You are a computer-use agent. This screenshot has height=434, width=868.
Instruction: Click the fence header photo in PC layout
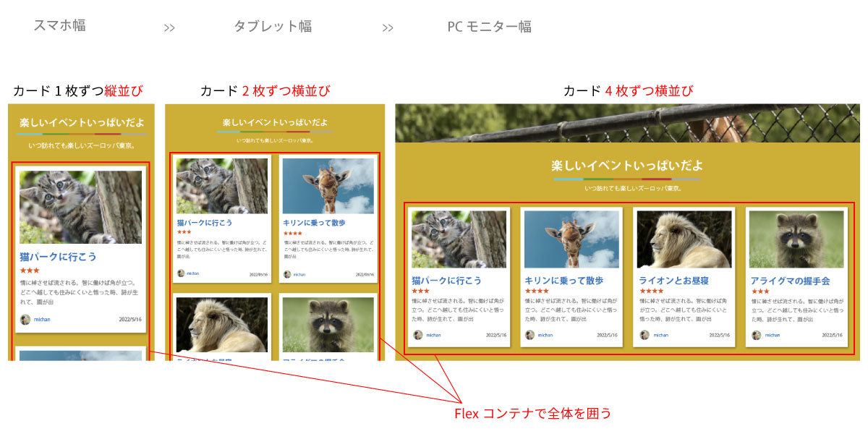point(627,123)
